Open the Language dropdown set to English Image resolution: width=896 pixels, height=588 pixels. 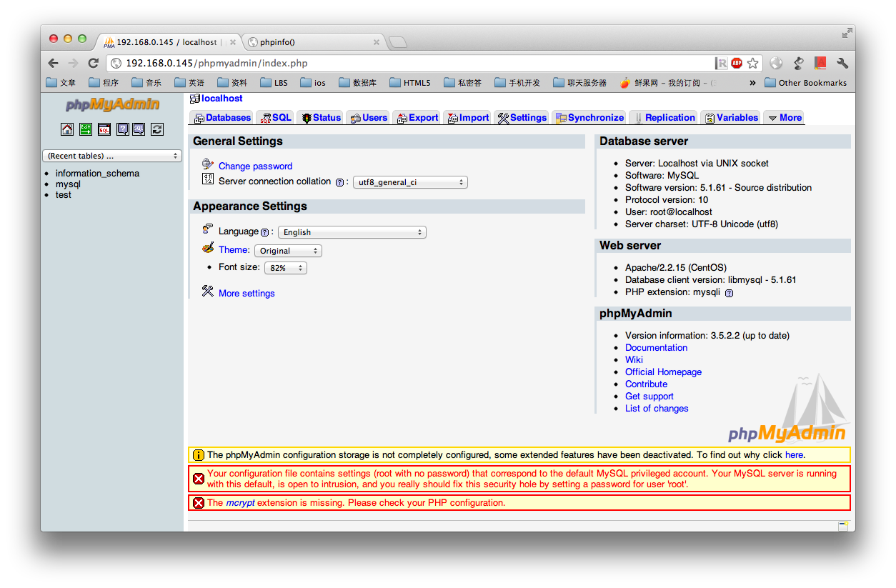pyautogui.click(x=352, y=232)
